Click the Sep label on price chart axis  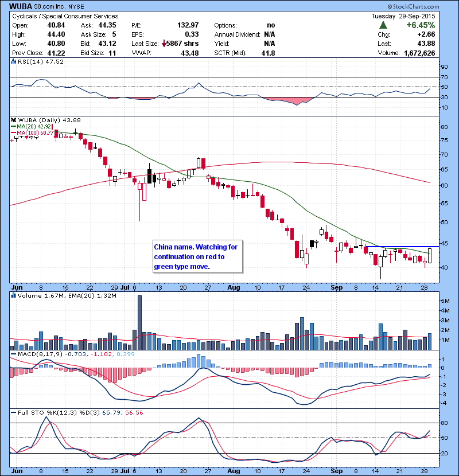click(337, 287)
